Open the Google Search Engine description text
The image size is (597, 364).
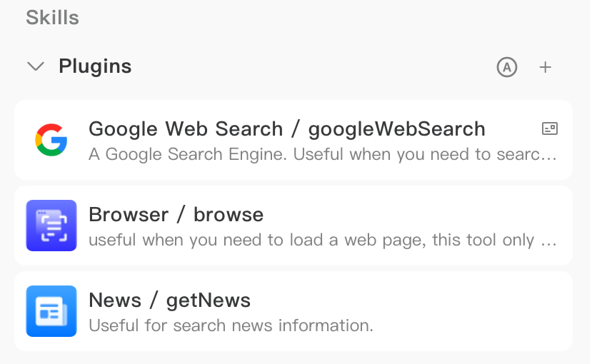[323, 154]
